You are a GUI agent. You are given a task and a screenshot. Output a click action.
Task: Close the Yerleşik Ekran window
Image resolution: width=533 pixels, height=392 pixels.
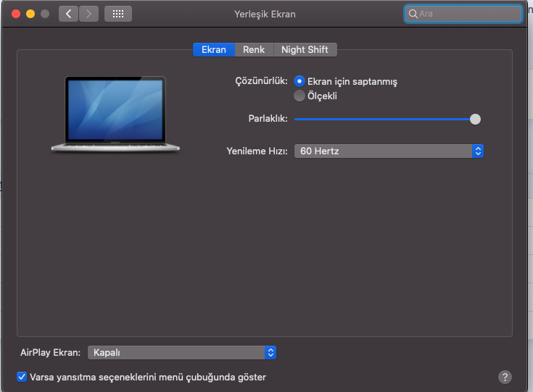click(16, 14)
